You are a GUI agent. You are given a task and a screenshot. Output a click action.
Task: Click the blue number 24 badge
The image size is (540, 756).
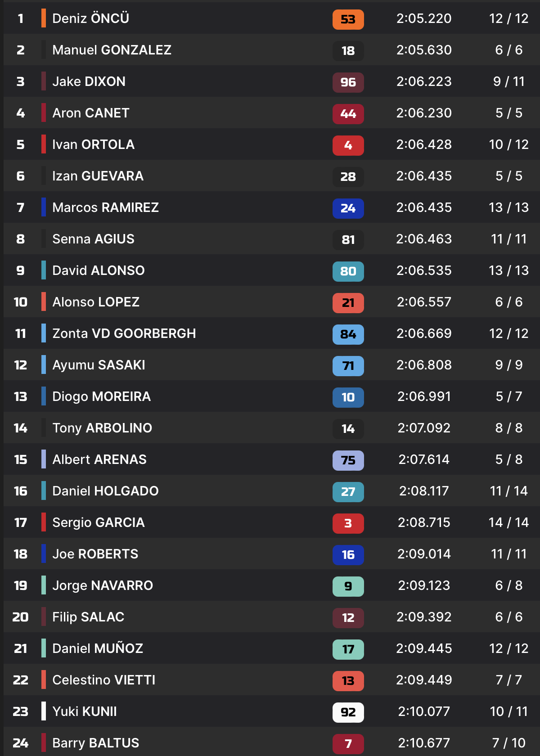point(348,208)
